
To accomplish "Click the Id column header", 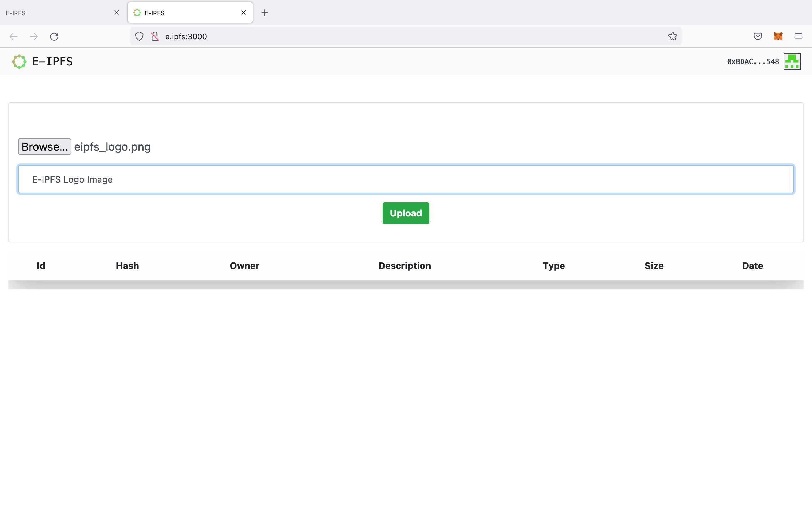I will tap(41, 266).
